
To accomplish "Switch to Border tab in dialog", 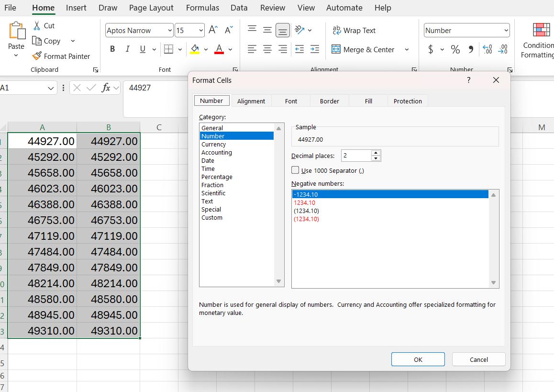I will [x=329, y=101].
